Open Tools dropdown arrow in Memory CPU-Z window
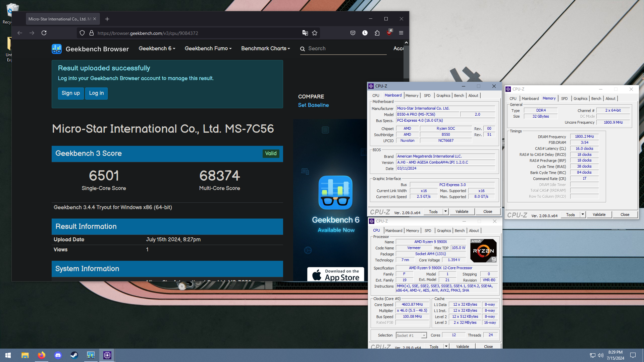 point(583,215)
